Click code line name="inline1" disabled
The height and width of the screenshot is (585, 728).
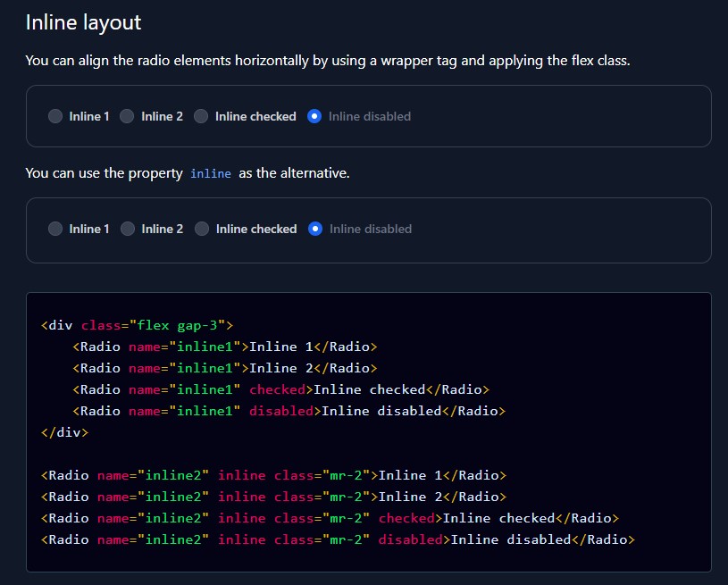click(289, 411)
